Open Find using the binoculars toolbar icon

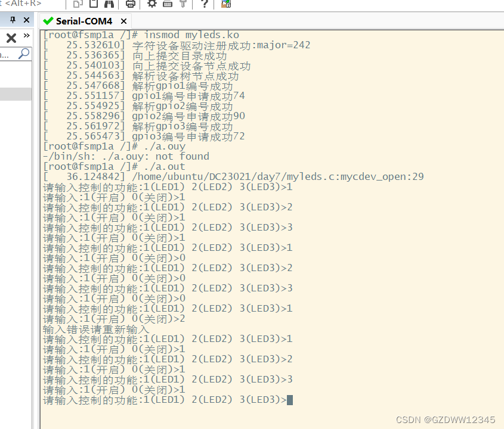tap(109, 5)
